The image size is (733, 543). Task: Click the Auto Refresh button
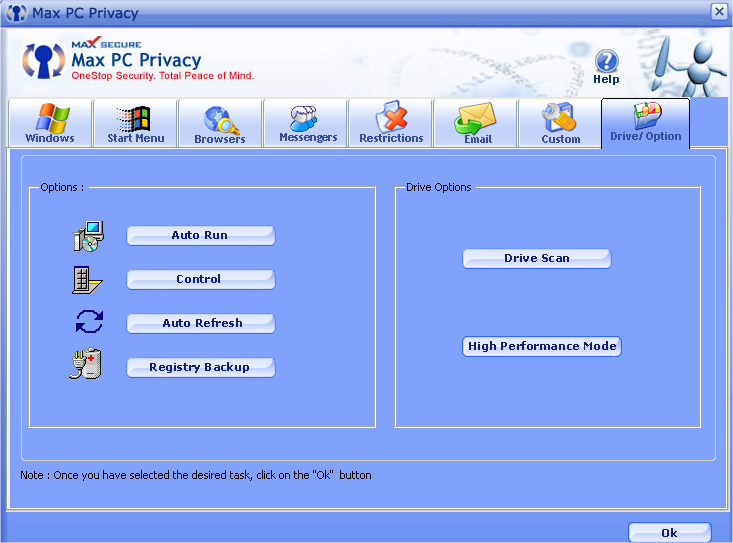(x=201, y=323)
